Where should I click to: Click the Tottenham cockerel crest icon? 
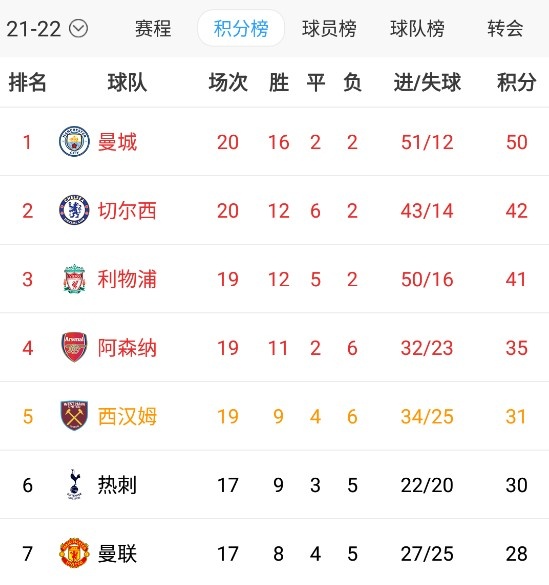tap(74, 484)
